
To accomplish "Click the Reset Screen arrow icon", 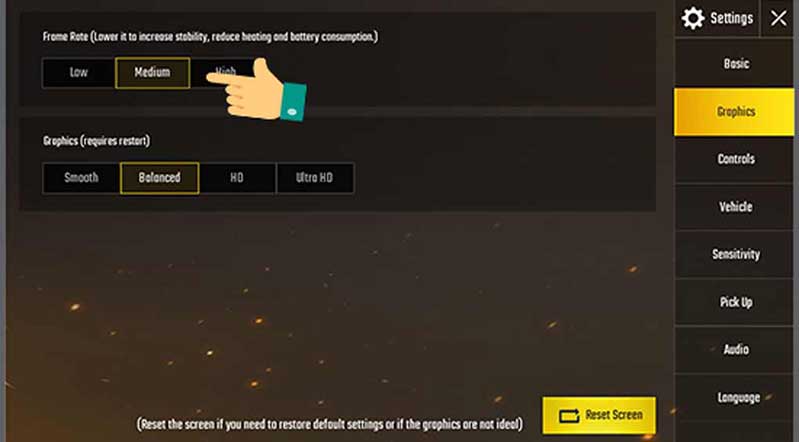I will coord(569,415).
